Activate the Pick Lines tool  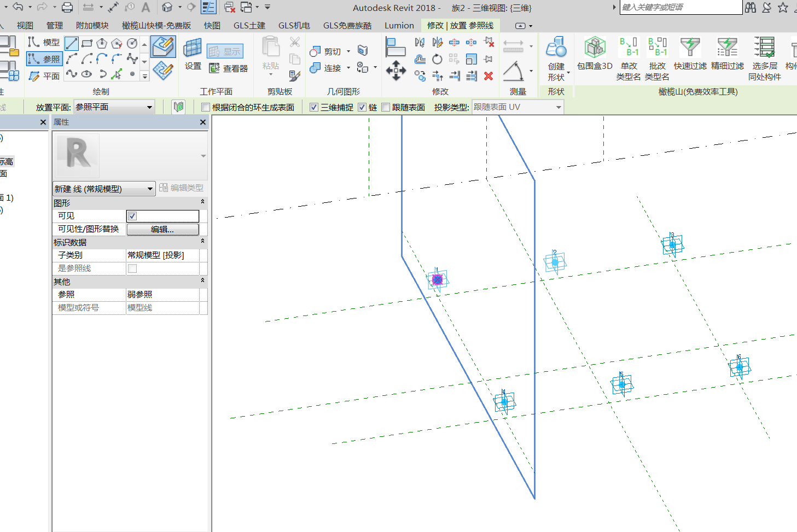point(117,74)
